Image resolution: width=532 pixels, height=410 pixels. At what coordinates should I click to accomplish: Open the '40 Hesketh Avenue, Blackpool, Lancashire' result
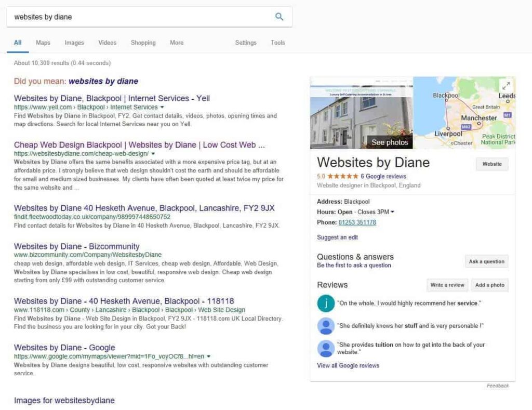[144, 208]
